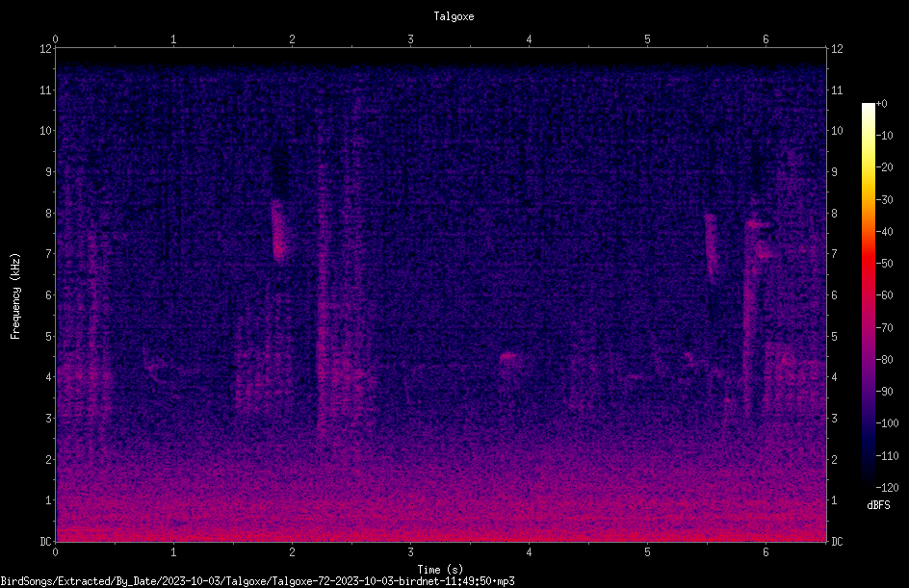Viewport: 909px width, 588px height.
Task: Click the dBFS color scale gradient bar
Action: (869, 294)
